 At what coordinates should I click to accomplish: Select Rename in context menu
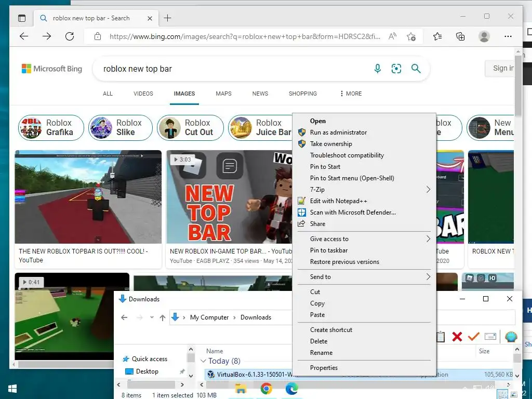click(364, 353)
